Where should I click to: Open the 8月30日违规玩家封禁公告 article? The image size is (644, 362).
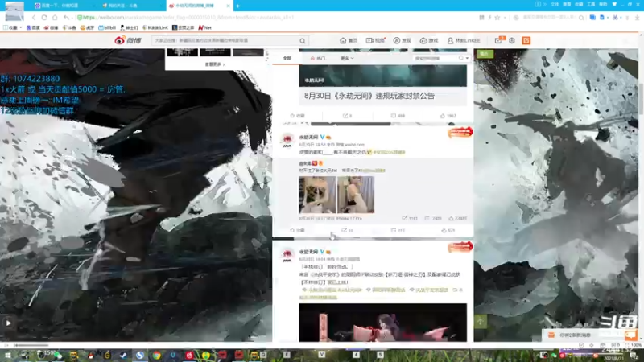tap(369, 96)
